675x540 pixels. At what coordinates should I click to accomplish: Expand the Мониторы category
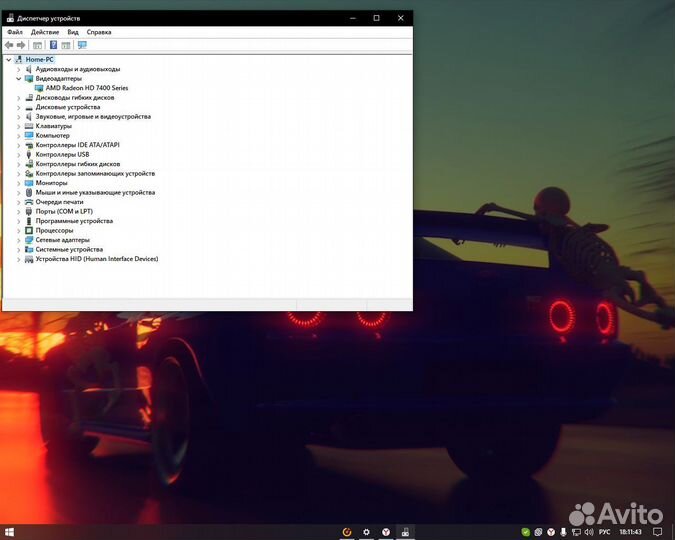pyautogui.click(x=19, y=183)
